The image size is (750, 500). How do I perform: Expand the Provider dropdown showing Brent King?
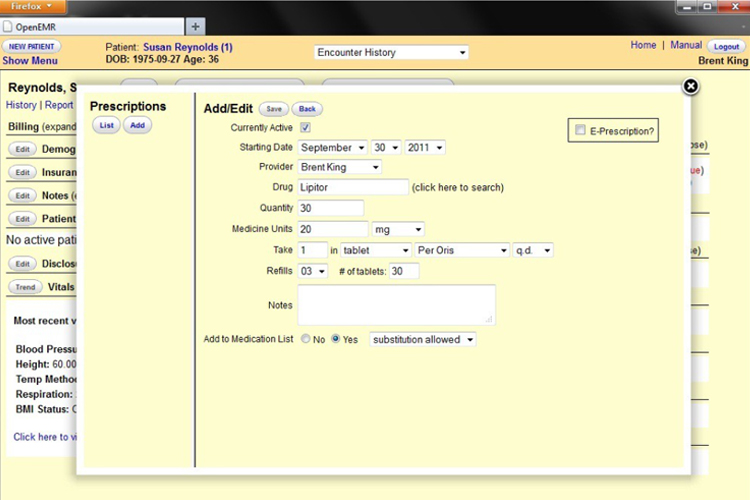tap(339, 167)
